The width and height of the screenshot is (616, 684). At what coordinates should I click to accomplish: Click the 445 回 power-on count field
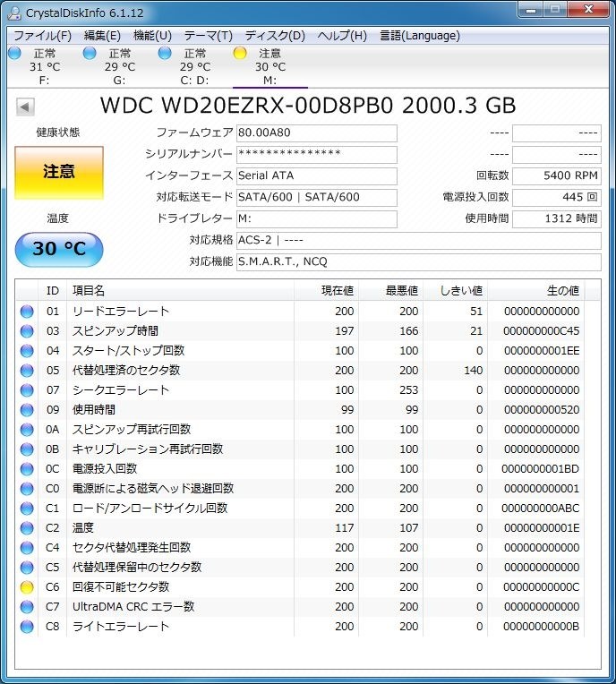click(557, 197)
